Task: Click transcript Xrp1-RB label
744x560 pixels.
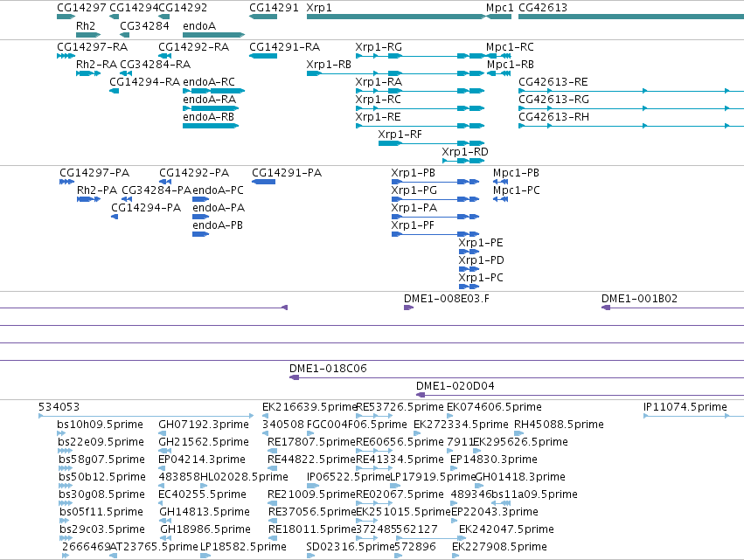Action: tap(329, 65)
